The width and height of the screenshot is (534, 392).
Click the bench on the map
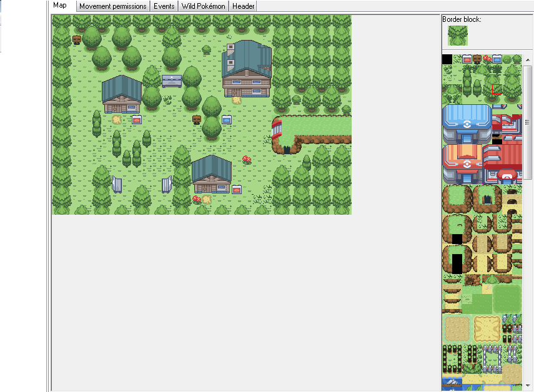pos(172,81)
